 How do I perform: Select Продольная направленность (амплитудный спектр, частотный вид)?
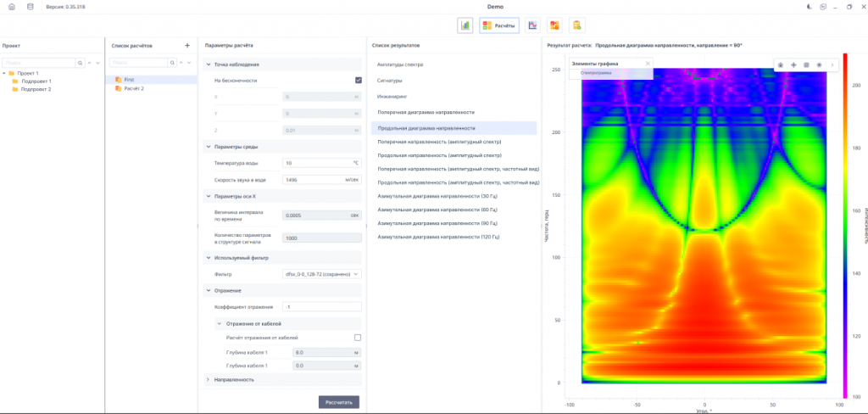point(458,182)
